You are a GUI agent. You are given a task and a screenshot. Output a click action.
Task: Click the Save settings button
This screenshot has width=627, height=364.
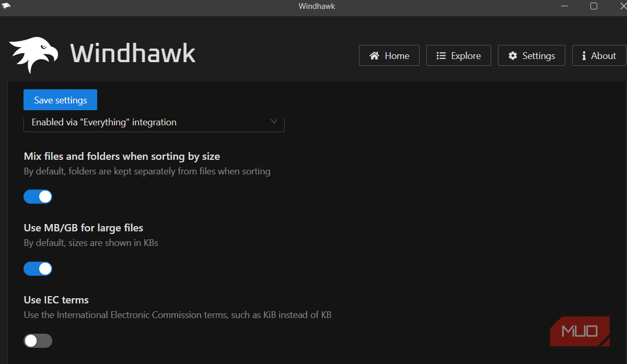coord(60,100)
